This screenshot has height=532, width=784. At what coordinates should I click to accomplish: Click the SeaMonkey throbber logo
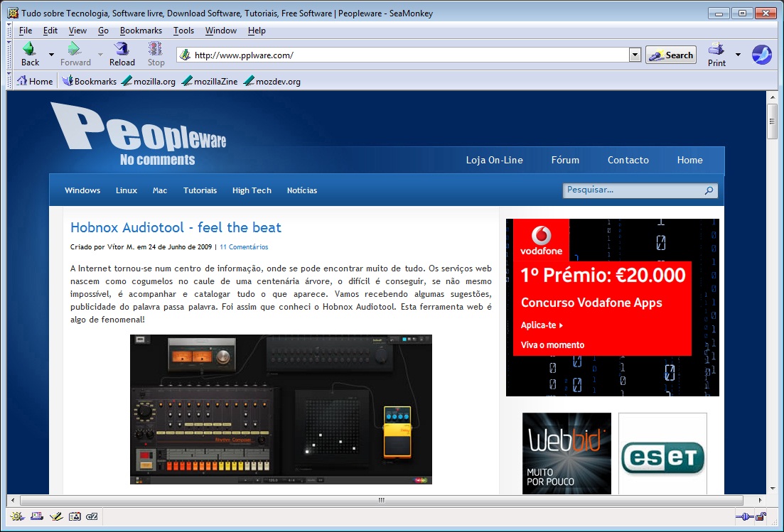(761, 55)
